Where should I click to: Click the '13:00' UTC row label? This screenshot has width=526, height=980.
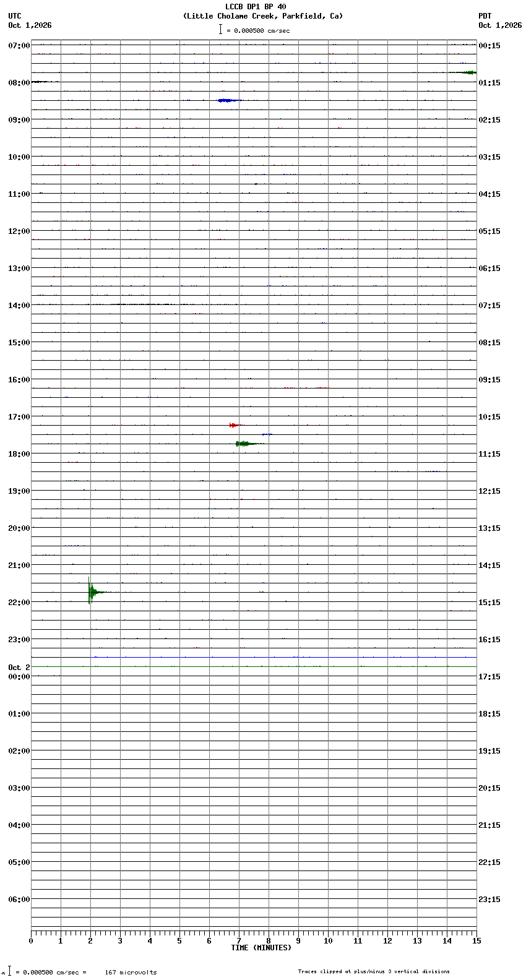point(19,269)
